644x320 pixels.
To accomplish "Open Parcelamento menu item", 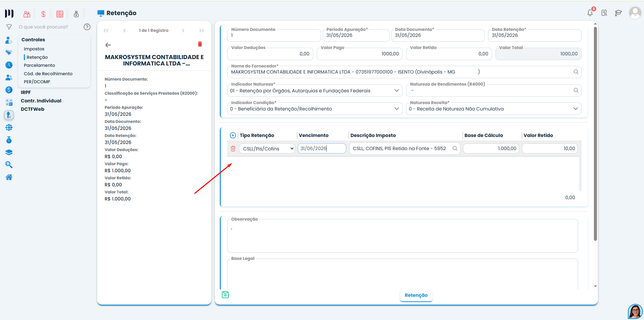I will tap(39, 65).
